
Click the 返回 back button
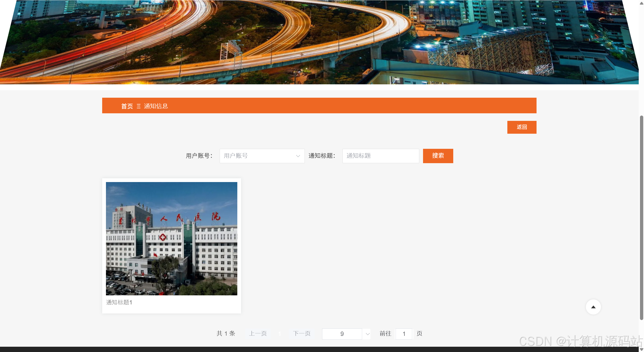point(522,127)
